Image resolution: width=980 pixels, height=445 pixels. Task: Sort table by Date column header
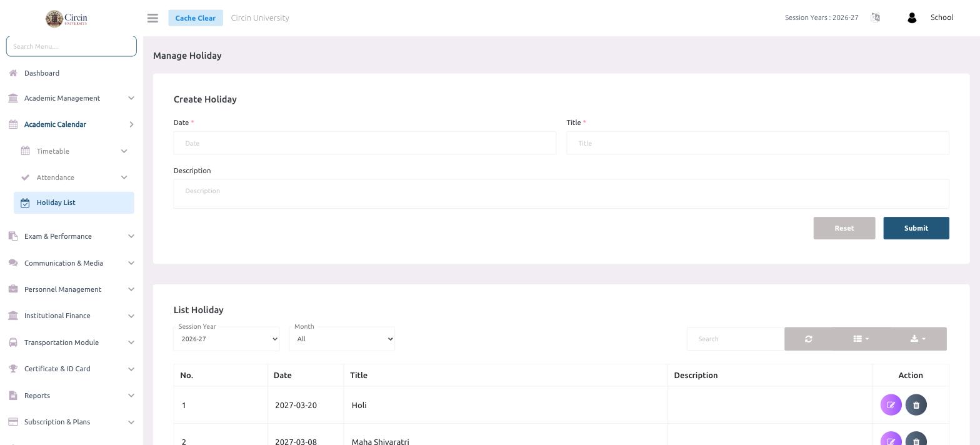(x=305, y=375)
